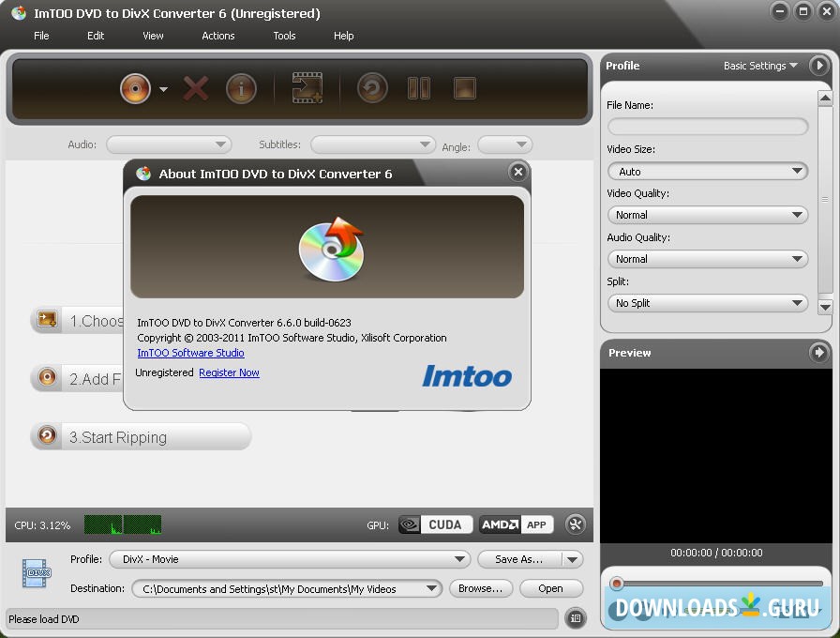Image resolution: width=840 pixels, height=638 pixels.
Task: Collapse the Preview panel arrow button
Action: [818, 352]
